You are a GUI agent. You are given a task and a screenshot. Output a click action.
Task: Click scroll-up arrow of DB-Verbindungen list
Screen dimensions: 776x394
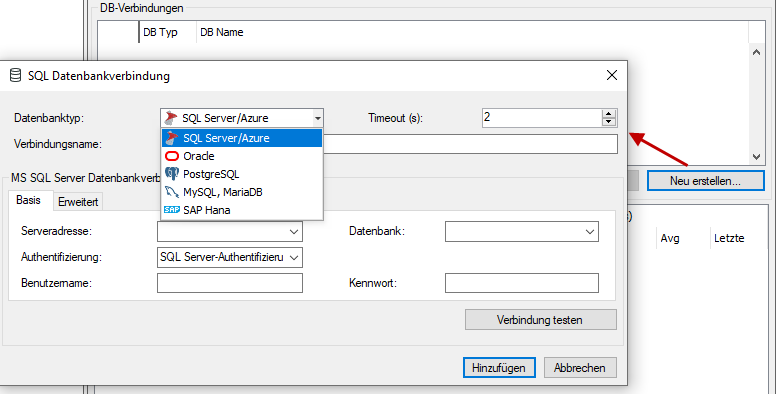(x=756, y=51)
